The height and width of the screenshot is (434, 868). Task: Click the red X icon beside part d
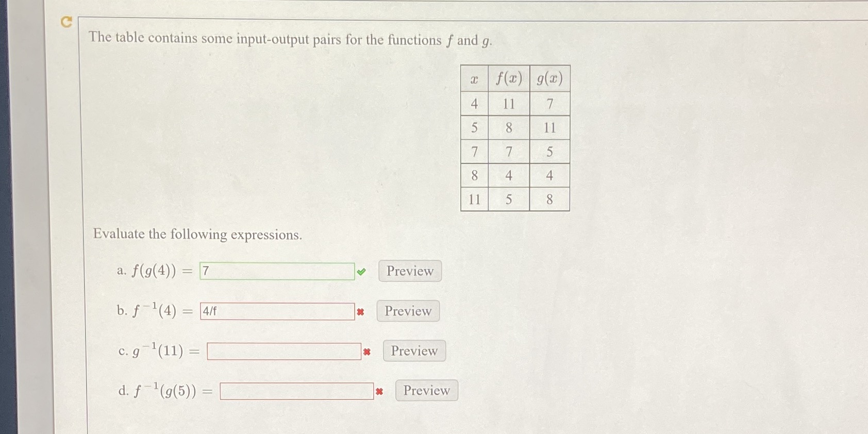tap(379, 392)
